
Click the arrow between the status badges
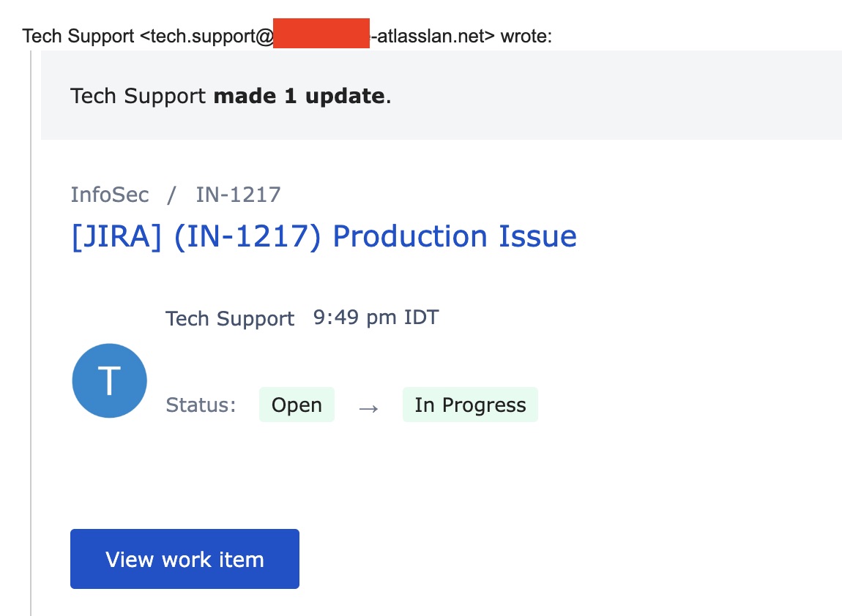click(x=368, y=407)
